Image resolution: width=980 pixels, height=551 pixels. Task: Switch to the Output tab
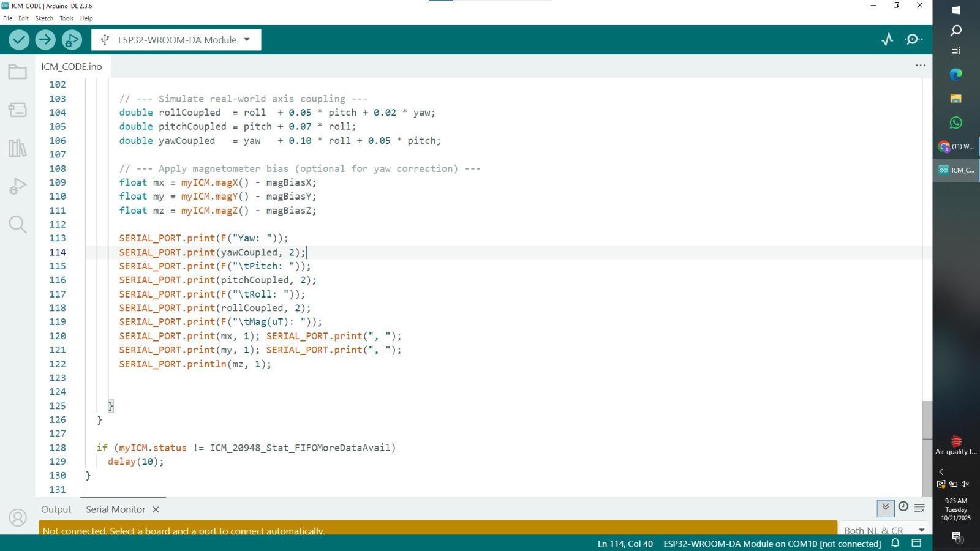(56, 509)
